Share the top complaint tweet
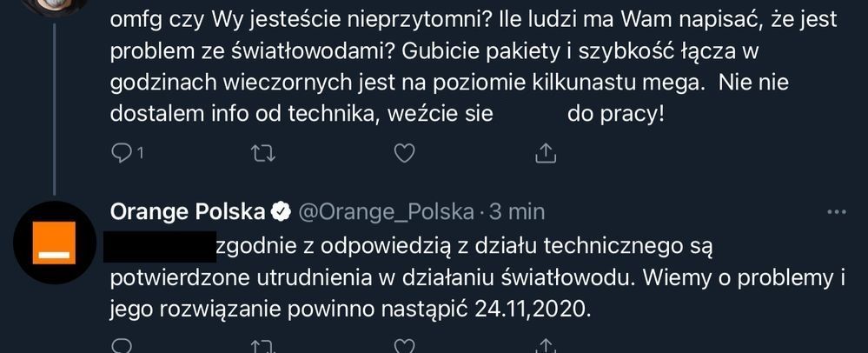The width and height of the screenshot is (868, 353). [x=545, y=154]
